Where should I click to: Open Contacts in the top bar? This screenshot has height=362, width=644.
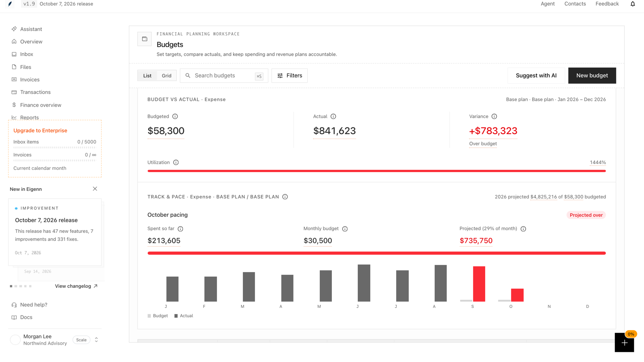(x=575, y=4)
